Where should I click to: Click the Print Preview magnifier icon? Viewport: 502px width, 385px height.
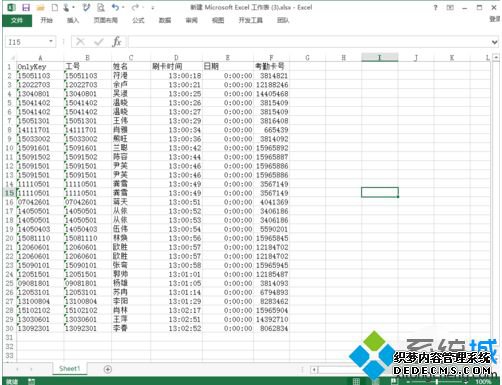pyautogui.click(x=100, y=7)
